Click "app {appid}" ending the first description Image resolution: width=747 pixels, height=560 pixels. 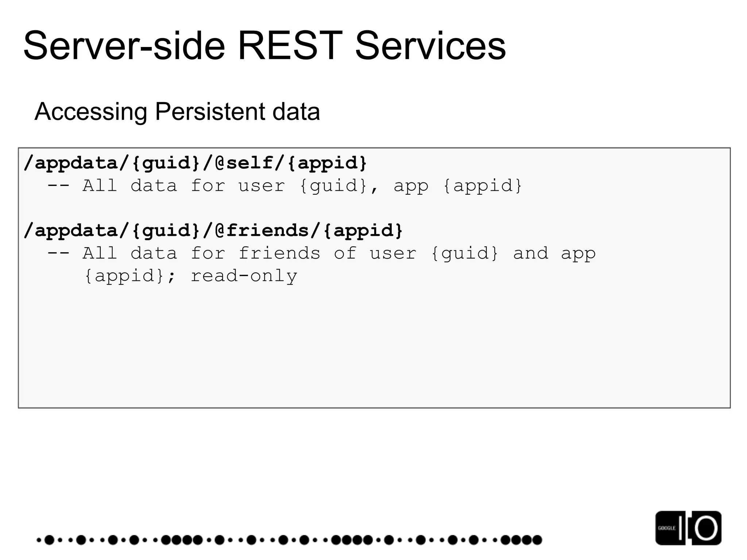tap(458, 186)
